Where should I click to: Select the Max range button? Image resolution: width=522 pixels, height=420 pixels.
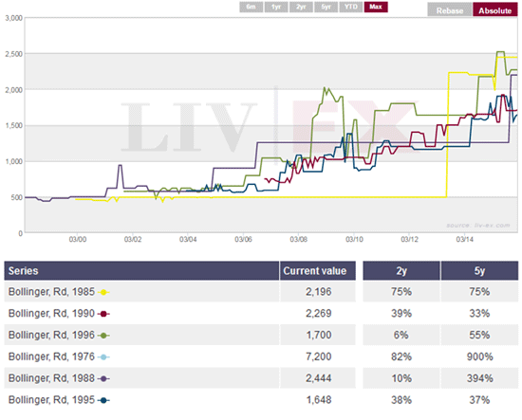(x=376, y=7)
